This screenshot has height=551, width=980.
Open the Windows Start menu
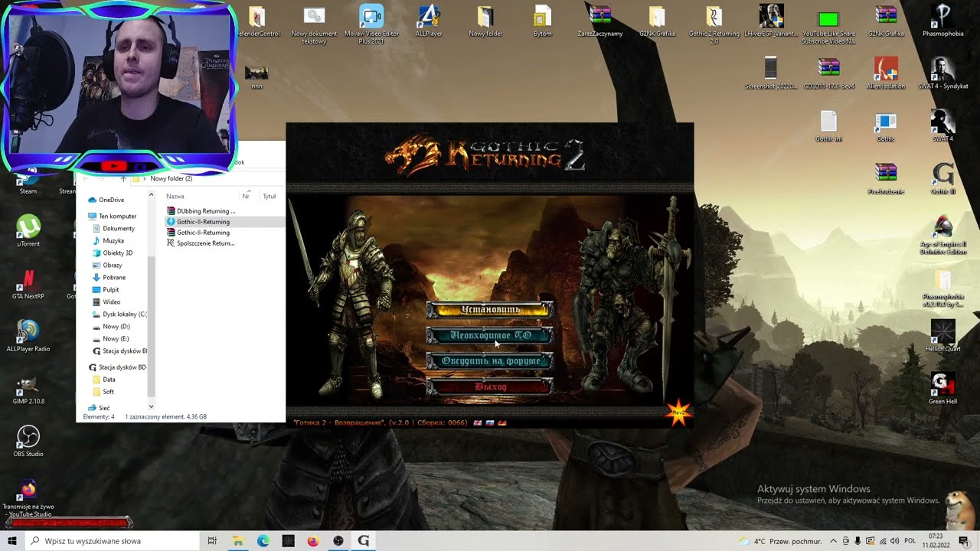[x=12, y=541]
